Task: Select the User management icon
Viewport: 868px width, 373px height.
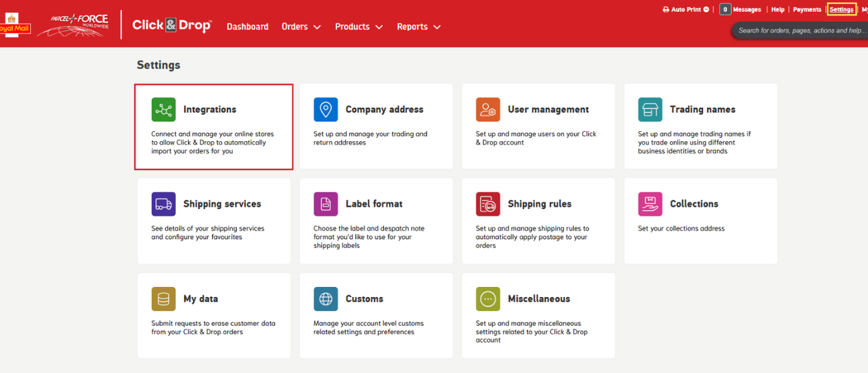Action: 488,110
